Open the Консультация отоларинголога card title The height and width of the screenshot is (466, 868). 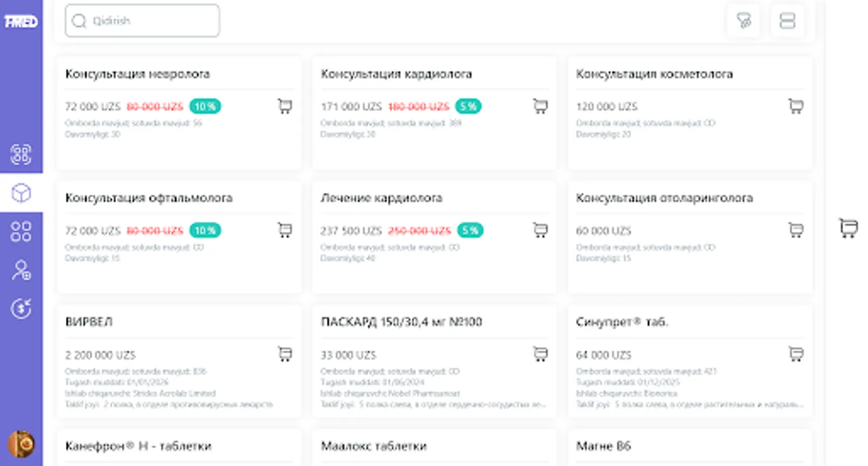pos(664,198)
